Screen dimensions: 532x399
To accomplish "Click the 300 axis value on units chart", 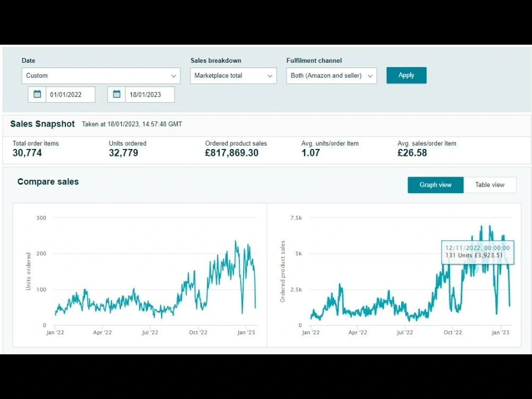I will pyautogui.click(x=41, y=218).
